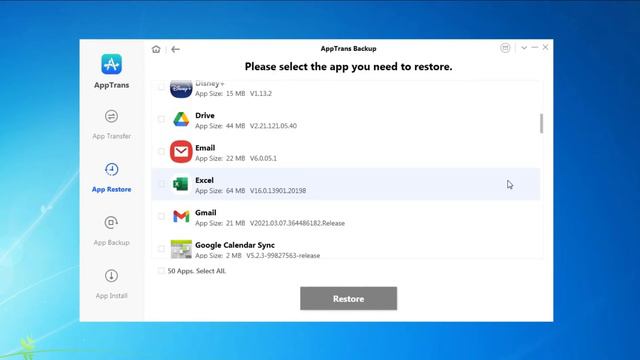Tick the Drive checkbox
Viewport: 640px width, 360px height.
tap(161, 119)
